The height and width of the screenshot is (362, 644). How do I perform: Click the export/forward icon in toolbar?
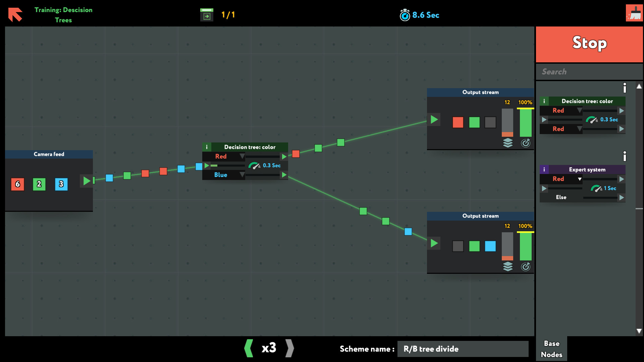coord(206,15)
